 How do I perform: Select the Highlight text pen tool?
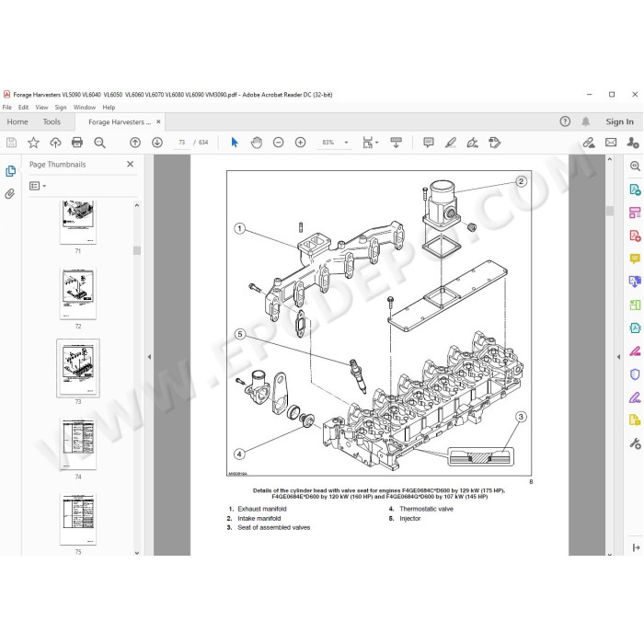(451, 143)
